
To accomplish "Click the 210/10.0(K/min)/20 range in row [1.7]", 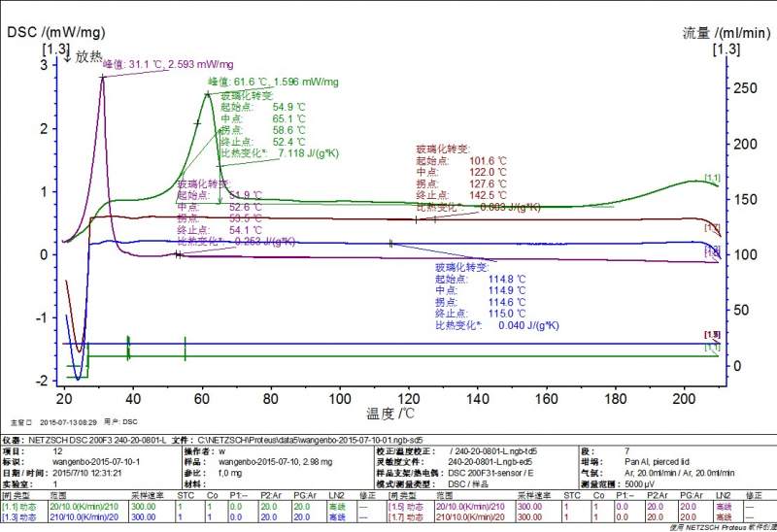I will click(x=470, y=517).
